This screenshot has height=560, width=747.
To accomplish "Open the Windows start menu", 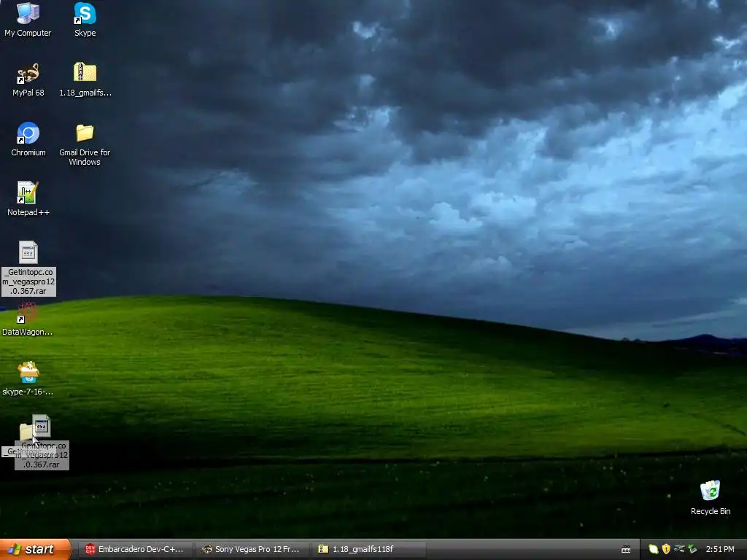I will coord(35,549).
